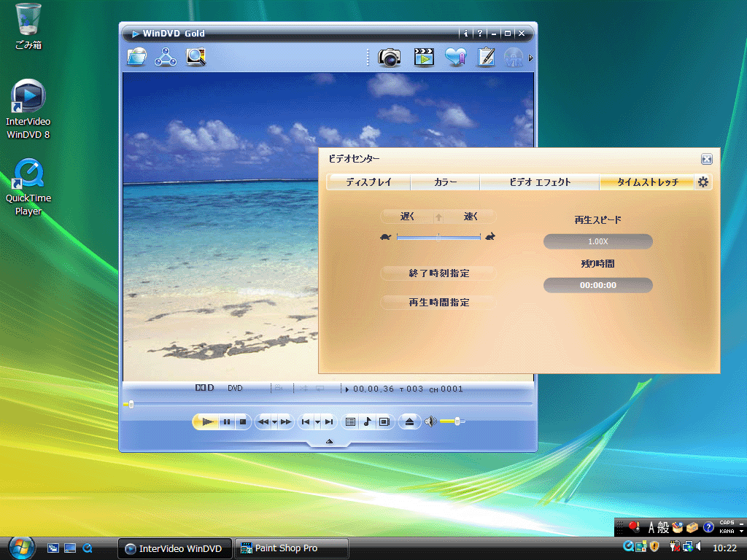Open the language bar options arrow
This screenshot has height=560, width=747.
[x=741, y=531]
